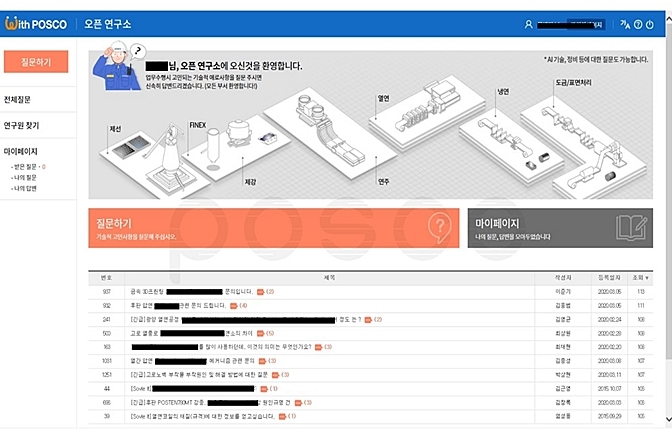Click date 2015.10.07 in the list
The width and height of the screenshot is (672, 435).
click(609, 389)
